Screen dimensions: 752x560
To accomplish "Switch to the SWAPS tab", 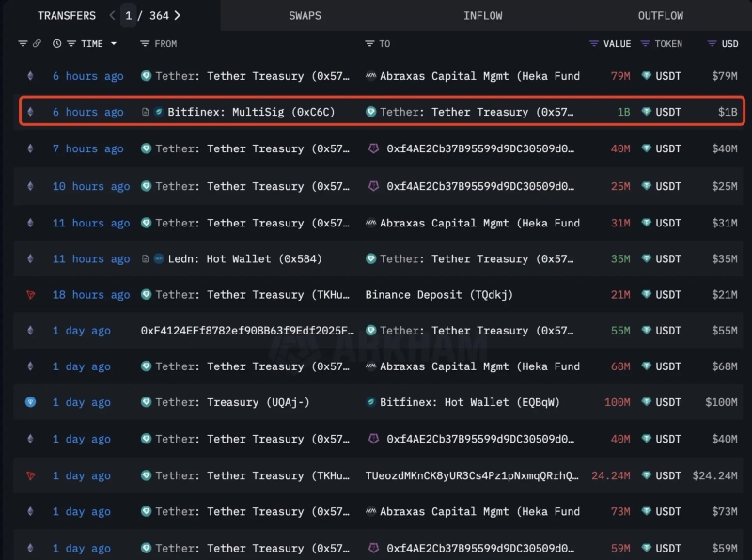I will click(x=305, y=16).
